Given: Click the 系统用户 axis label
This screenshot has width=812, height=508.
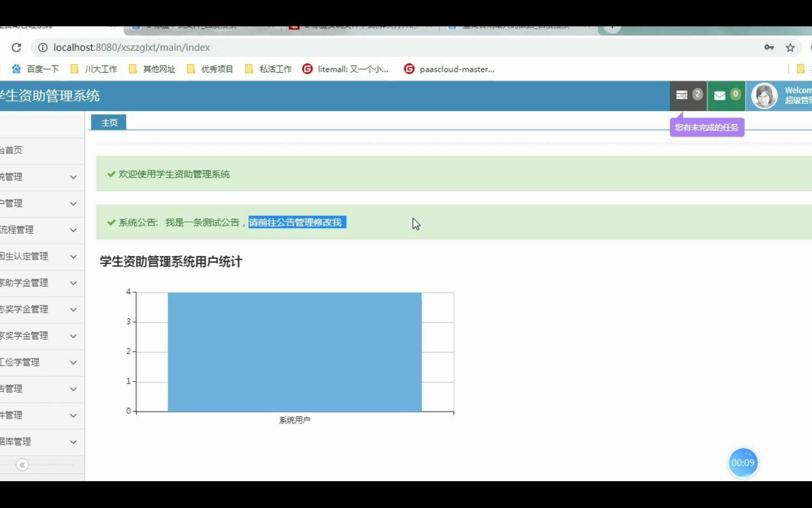Looking at the screenshot, I should (x=295, y=420).
